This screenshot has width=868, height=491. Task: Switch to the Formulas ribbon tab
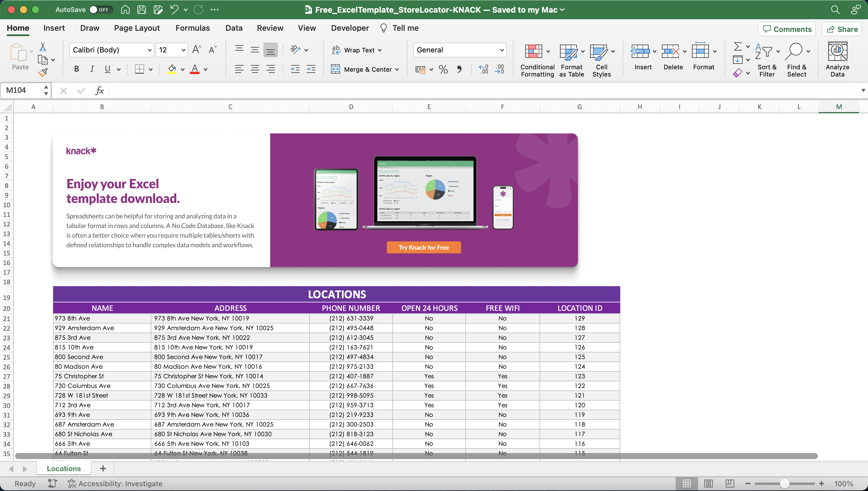click(x=192, y=28)
